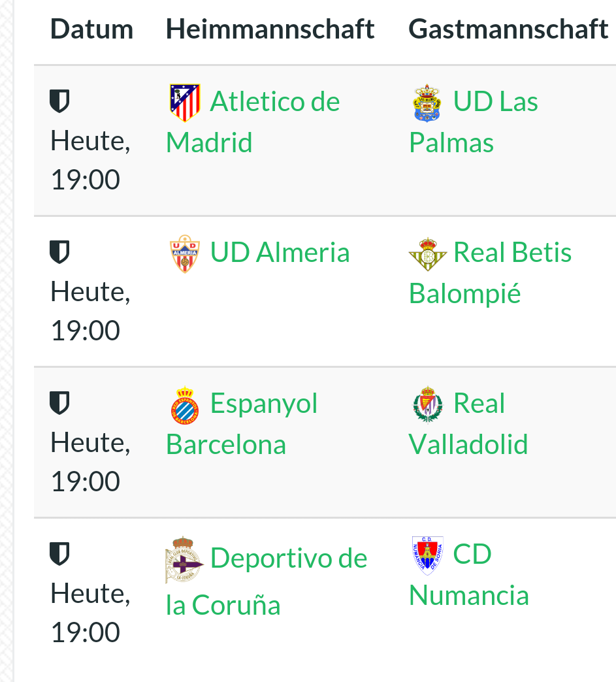Click the Real Betis Balompié crest
The image size is (616, 682).
click(x=427, y=254)
